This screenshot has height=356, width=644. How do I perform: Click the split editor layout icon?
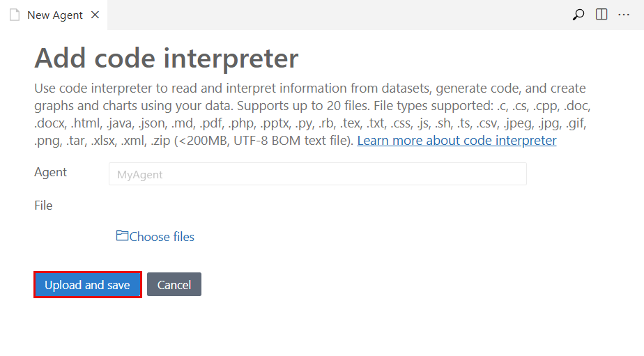(601, 15)
